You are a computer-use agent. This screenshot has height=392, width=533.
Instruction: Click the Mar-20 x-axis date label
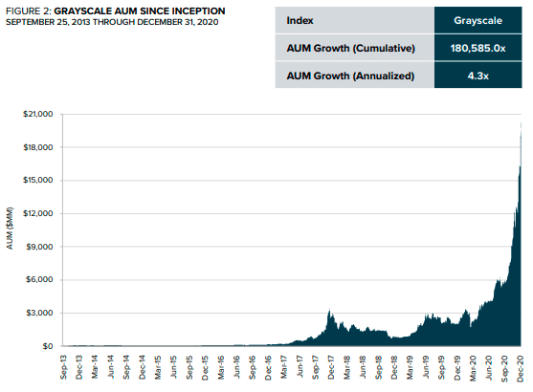(473, 368)
